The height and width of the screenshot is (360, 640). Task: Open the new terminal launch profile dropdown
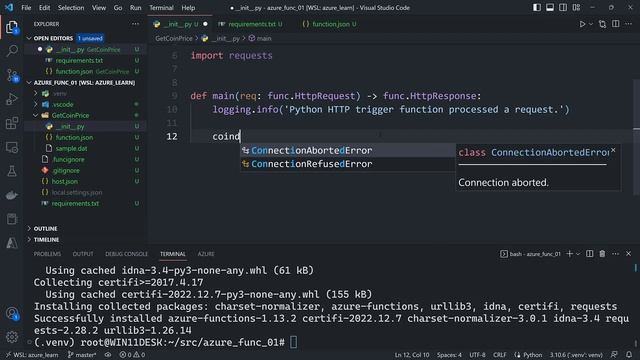coord(578,254)
